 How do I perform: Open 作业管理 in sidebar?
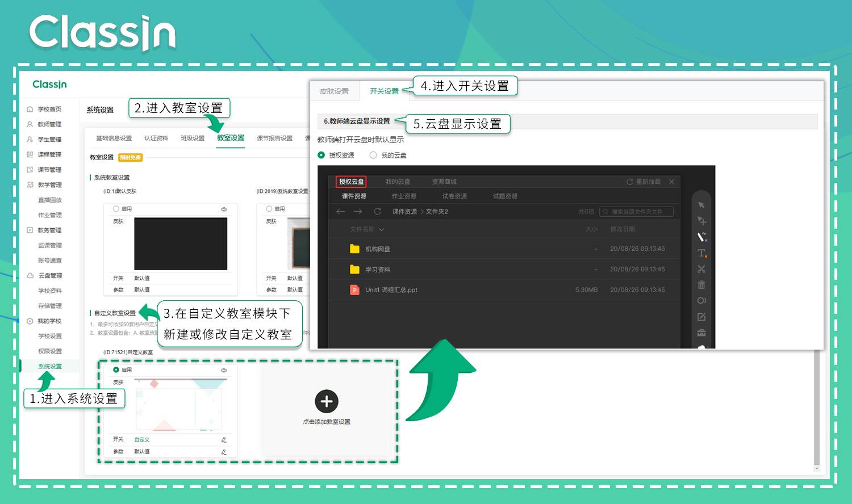50,215
